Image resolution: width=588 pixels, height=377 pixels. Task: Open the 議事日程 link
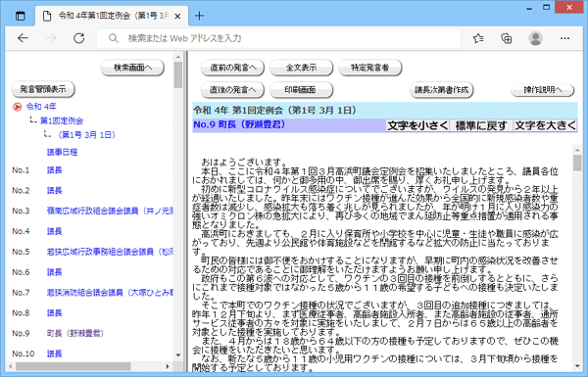point(63,152)
